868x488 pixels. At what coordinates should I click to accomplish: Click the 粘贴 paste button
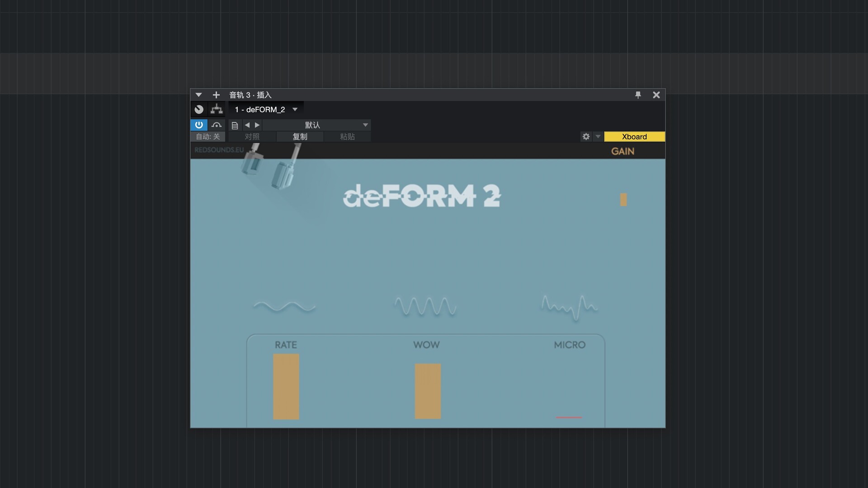348,136
